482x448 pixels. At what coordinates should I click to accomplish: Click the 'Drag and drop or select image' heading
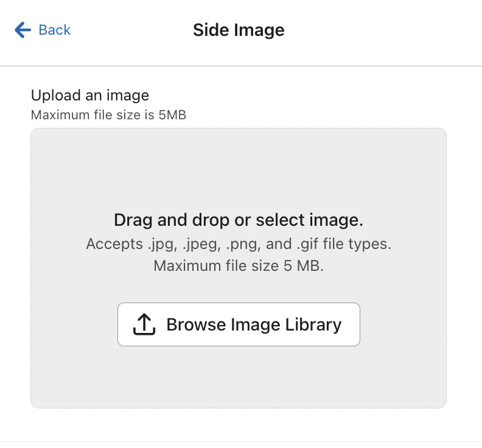point(239,220)
